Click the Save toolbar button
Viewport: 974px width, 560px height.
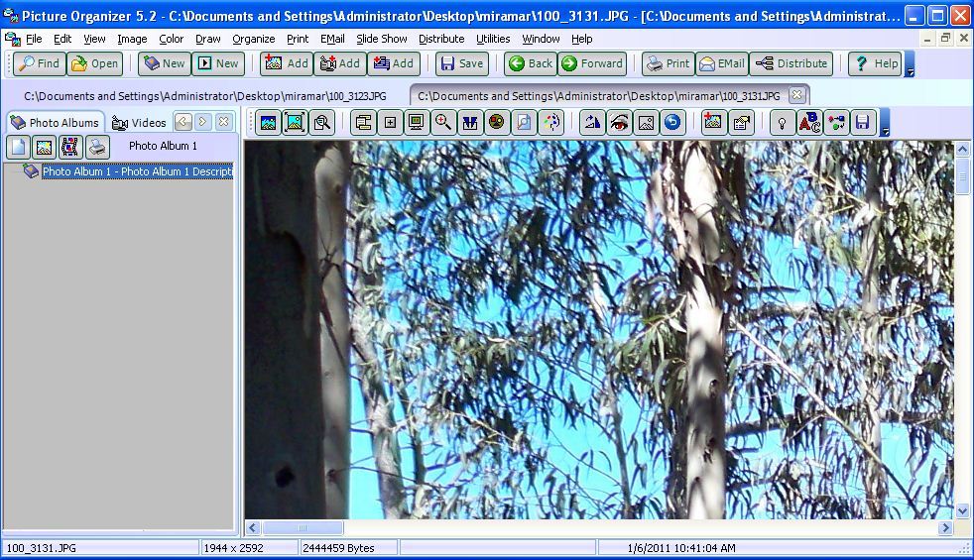coord(461,63)
